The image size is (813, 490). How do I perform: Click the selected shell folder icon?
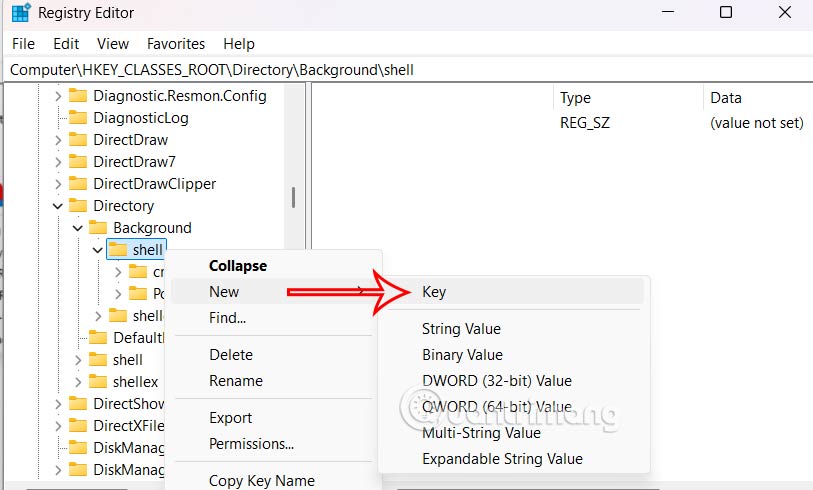118,250
